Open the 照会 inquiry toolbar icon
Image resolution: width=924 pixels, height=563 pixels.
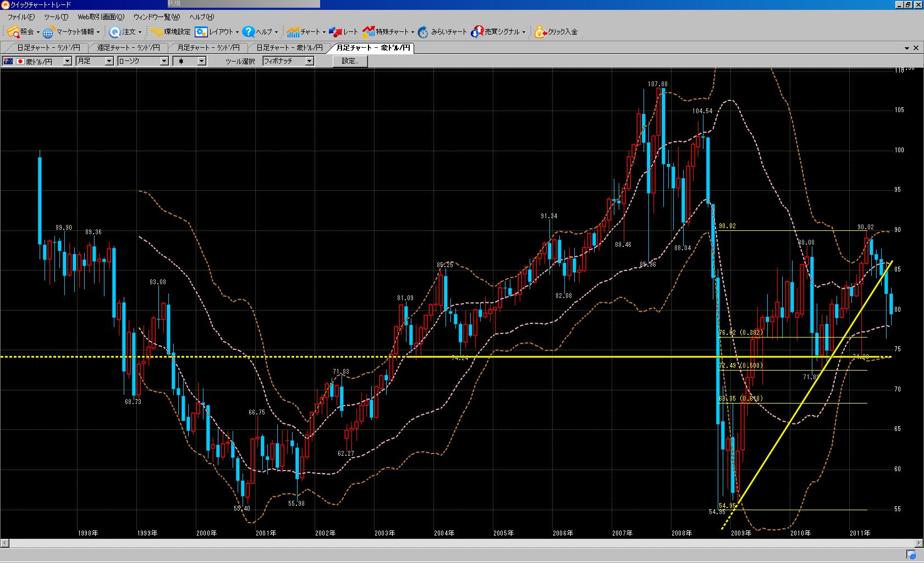pos(13,32)
